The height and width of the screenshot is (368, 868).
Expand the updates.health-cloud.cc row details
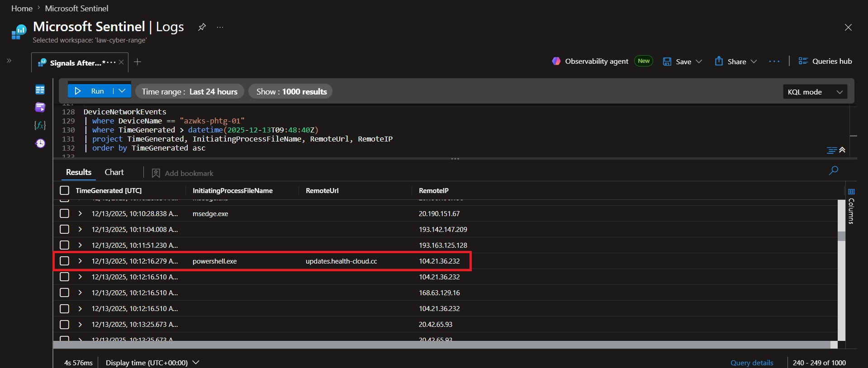80,261
